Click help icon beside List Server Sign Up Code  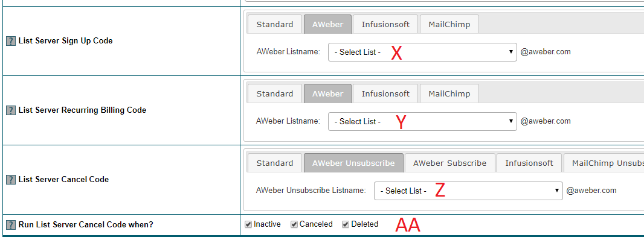11,41
